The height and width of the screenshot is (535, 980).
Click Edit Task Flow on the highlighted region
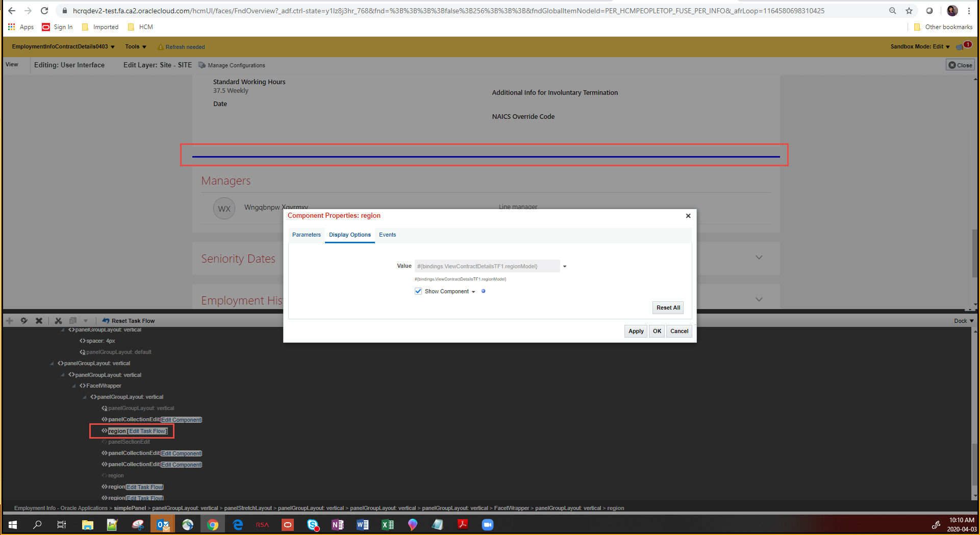tap(147, 431)
